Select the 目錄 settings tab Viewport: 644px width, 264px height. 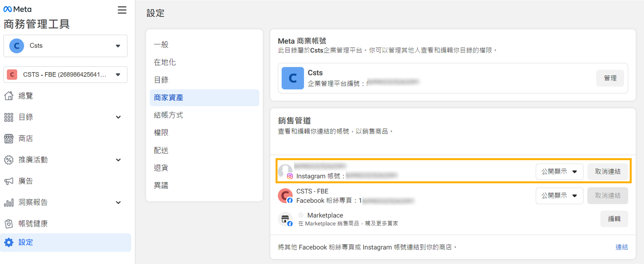161,80
